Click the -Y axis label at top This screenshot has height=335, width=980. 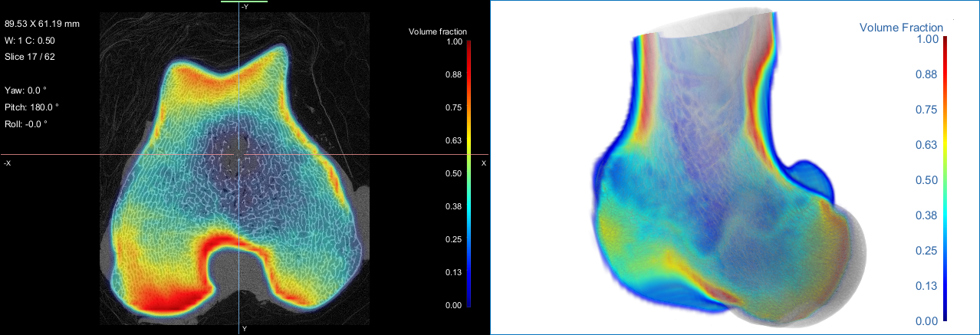coord(244,7)
